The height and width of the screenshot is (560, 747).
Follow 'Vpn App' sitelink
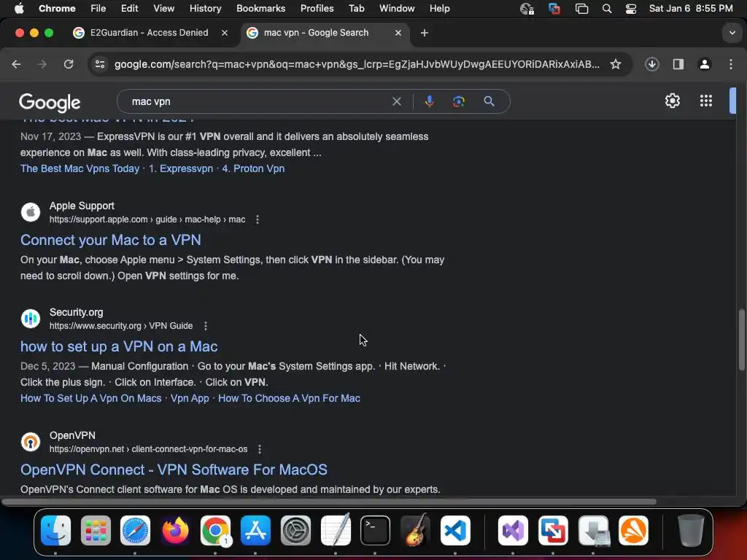click(190, 398)
